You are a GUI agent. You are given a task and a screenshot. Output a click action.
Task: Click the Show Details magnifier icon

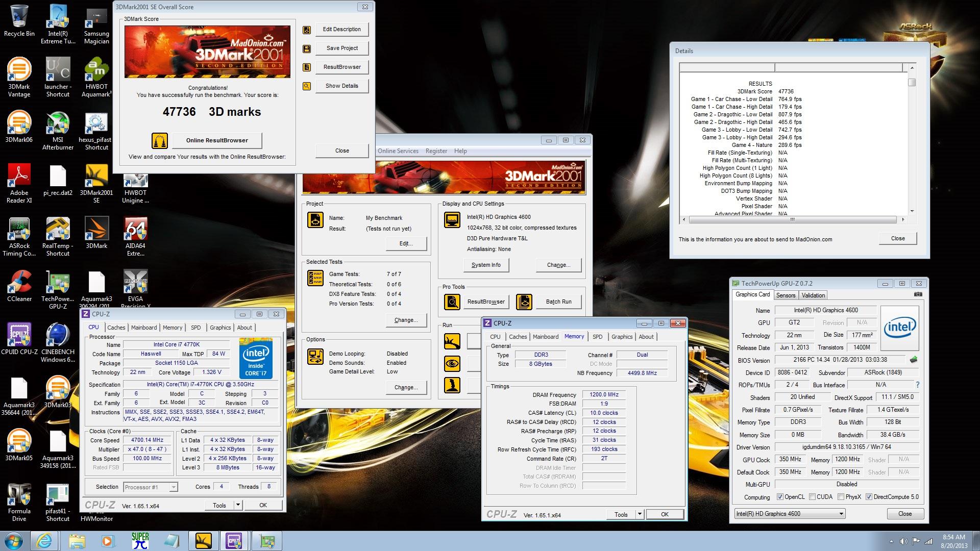coord(307,86)
